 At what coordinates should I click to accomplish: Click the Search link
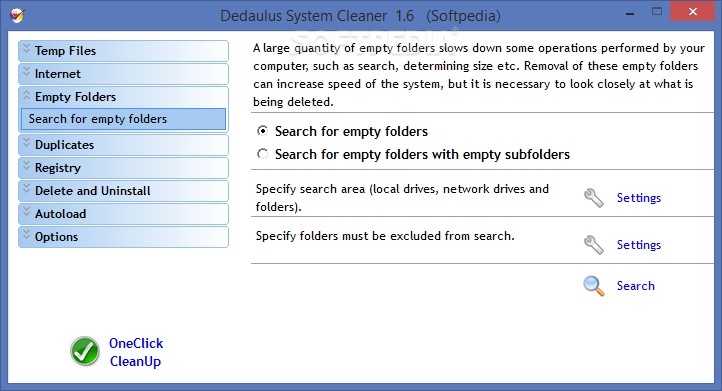click(635, 286)
